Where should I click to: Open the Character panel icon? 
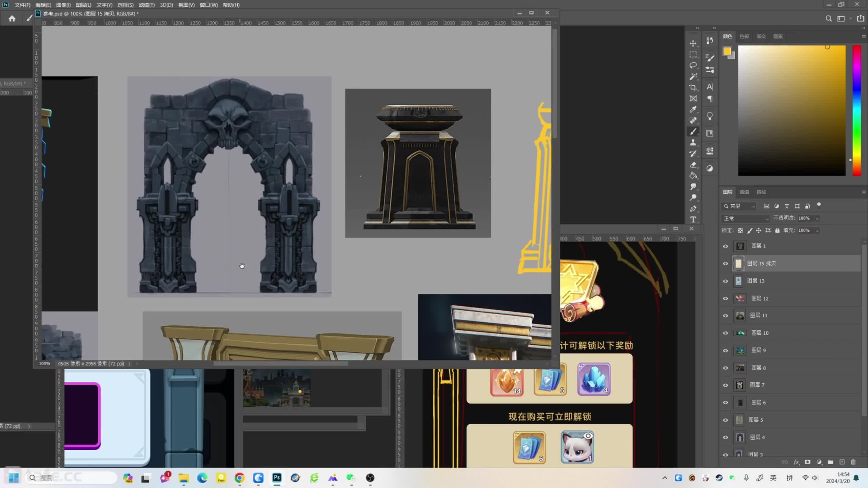coord(710,87)
